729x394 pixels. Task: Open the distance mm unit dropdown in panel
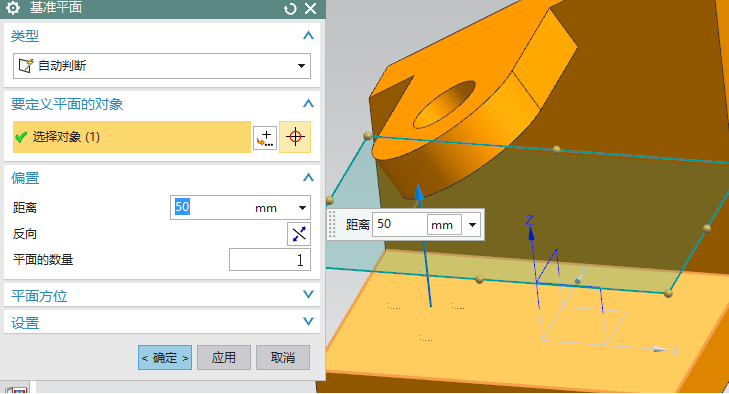tap(302, 207)
